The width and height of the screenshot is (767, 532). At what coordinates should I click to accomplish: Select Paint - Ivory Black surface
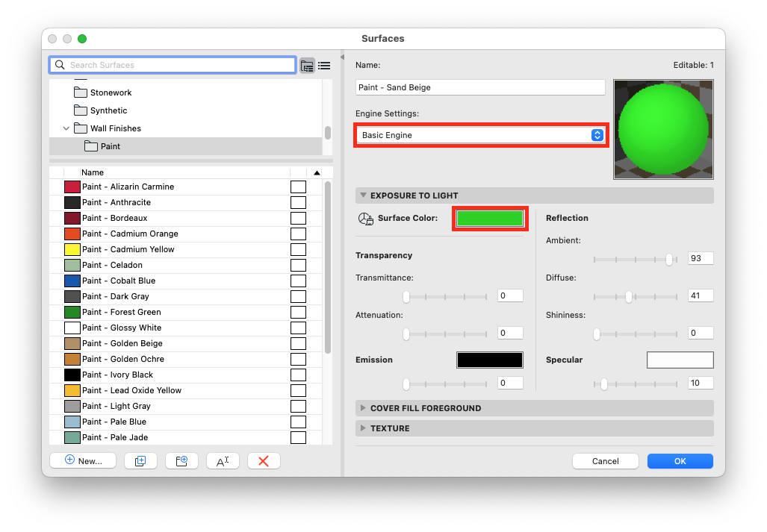(186, 375)
